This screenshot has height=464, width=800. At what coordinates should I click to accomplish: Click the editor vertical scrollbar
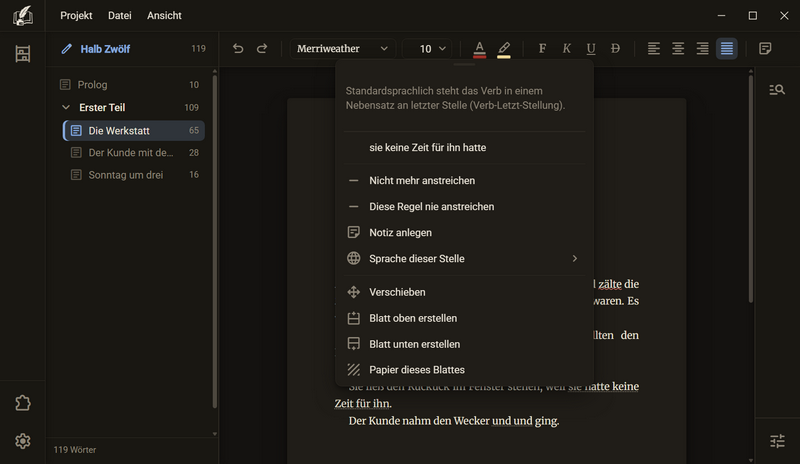pyautogui.click(x=751, y=189)
